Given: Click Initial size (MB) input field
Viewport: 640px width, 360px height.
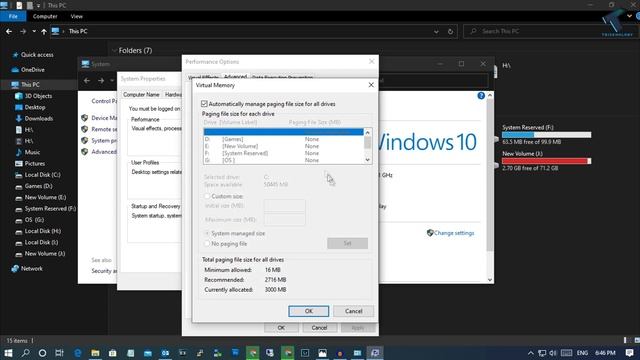Looking at the screenshot, I should click(284, 206).
